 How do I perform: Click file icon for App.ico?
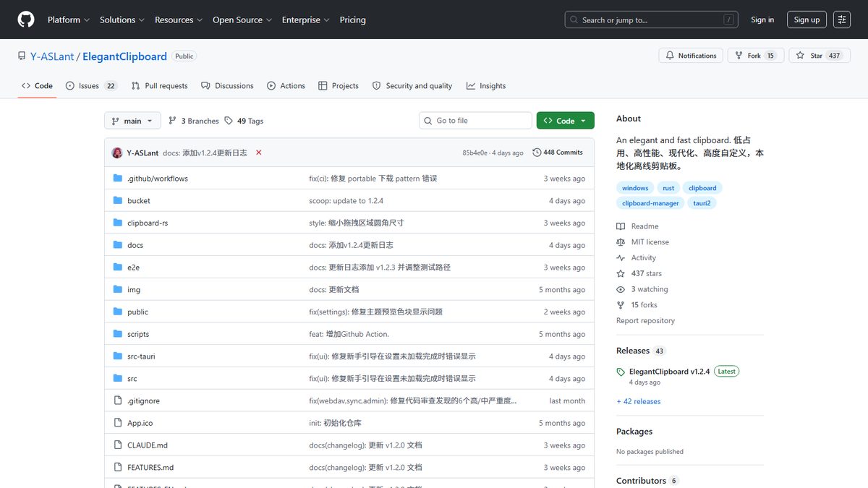point(118,423)
